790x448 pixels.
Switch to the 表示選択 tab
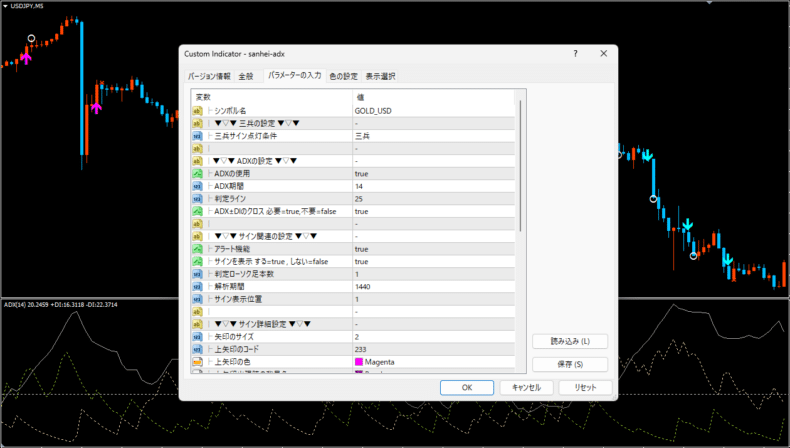(380, 77)
